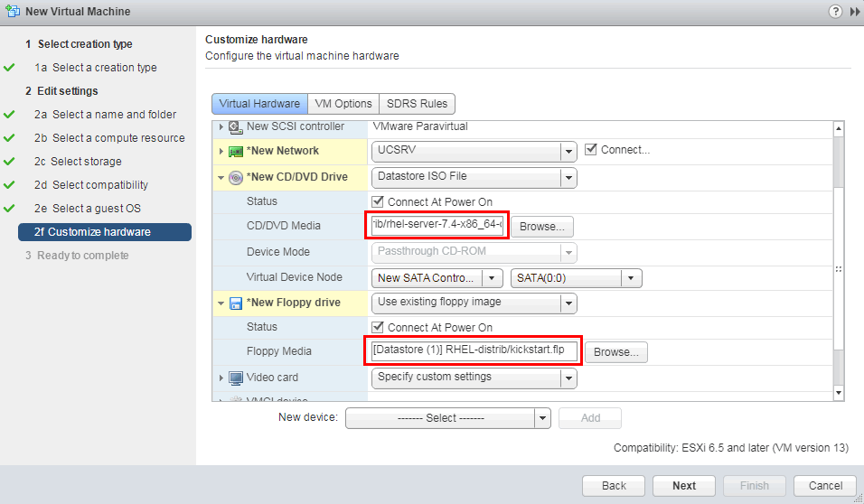Click the New Floppy drive icon
This screenshot has width=864, height=504.
click(x=236, y=303)
